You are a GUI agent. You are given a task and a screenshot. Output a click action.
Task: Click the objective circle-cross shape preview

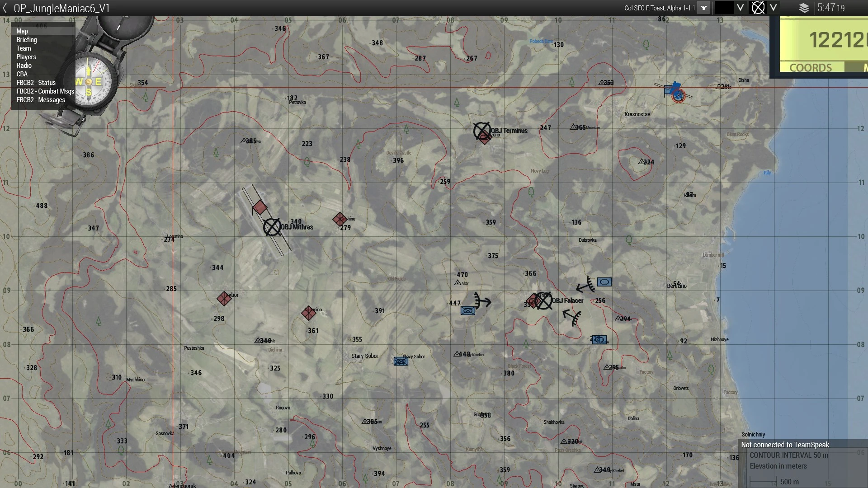[758, 8]
